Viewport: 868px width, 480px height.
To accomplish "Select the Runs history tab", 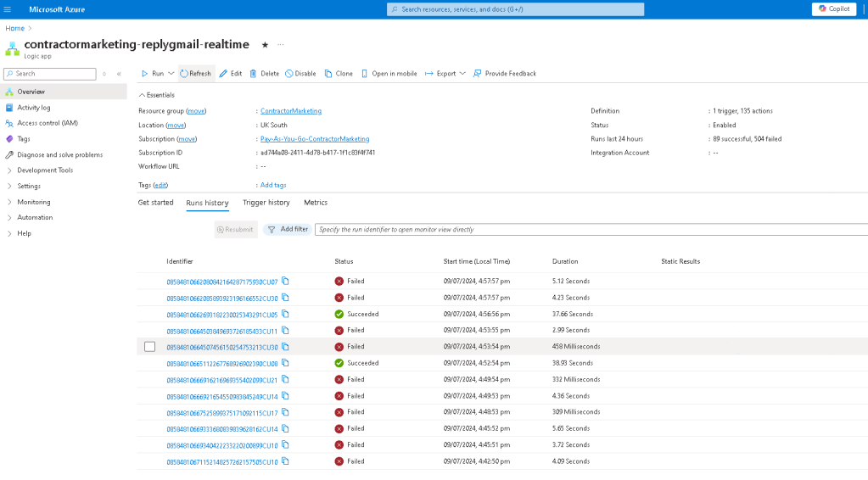I will pos(208,203).
